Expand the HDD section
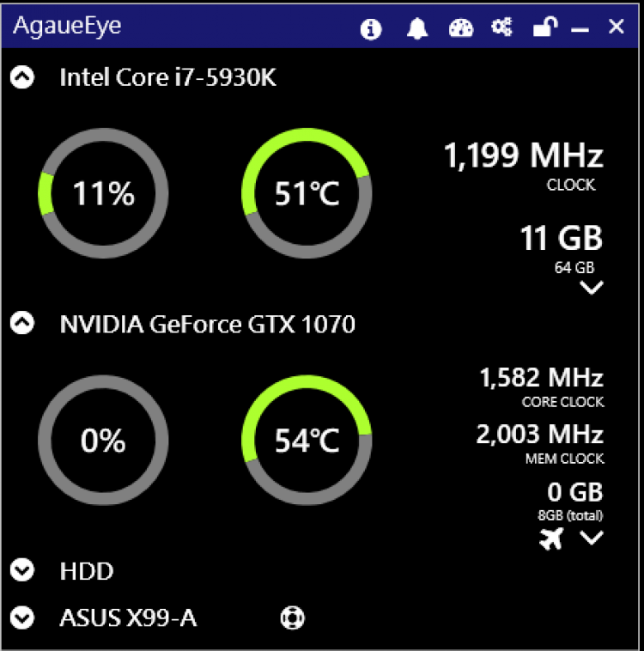 coord(23,570)
